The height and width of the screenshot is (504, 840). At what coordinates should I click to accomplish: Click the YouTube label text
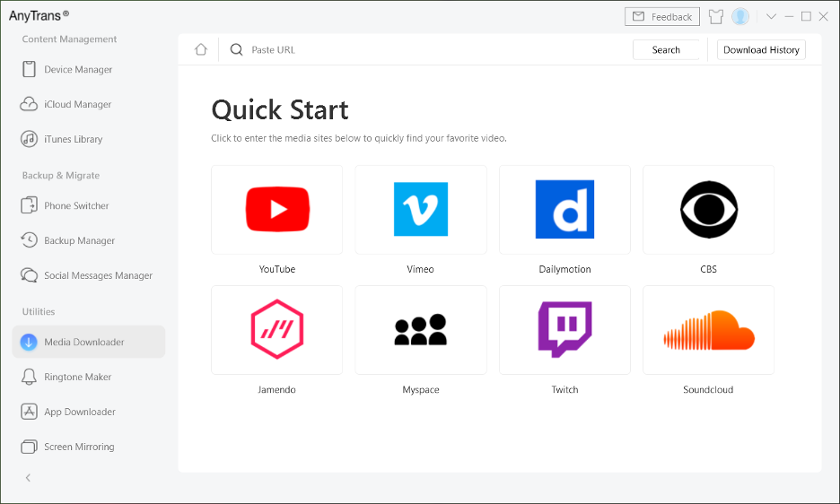click(277, 269)
